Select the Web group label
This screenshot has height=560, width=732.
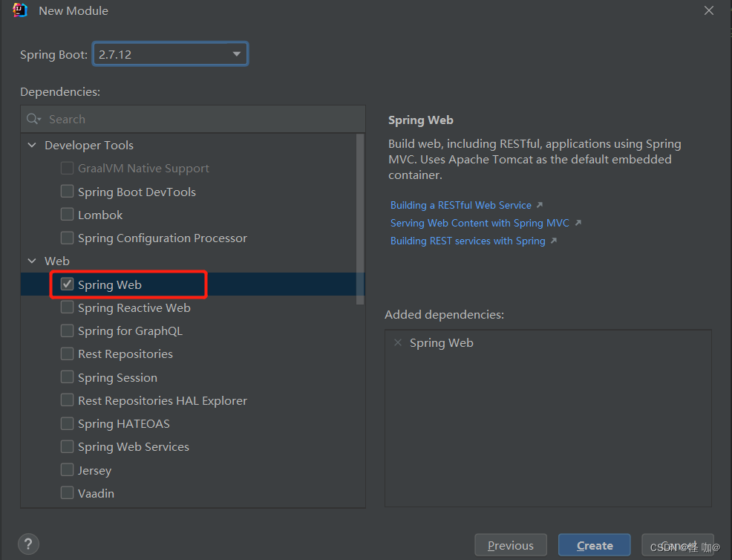(x=57, y=261)
